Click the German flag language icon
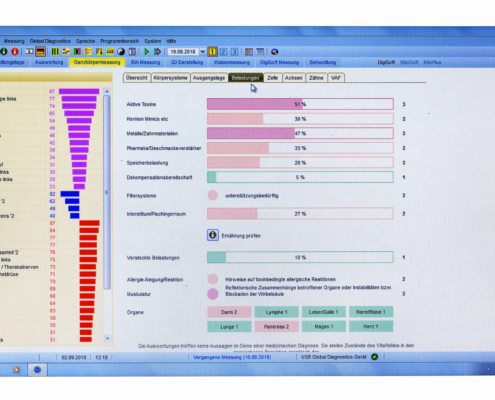 (x=41, y=52)
